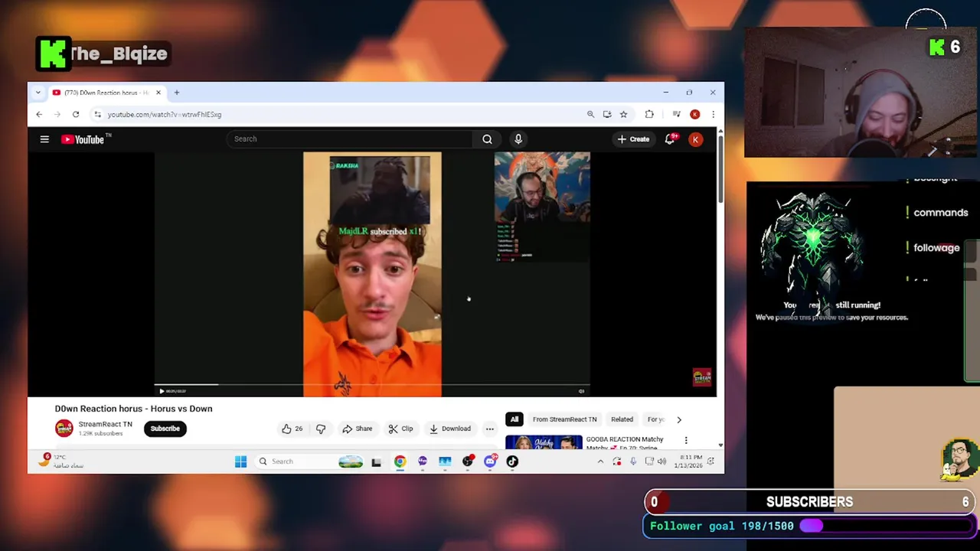Viewport: 980px width, 551px height.
Task: Open TikTok from the taskbar
Action: point(512,461)
